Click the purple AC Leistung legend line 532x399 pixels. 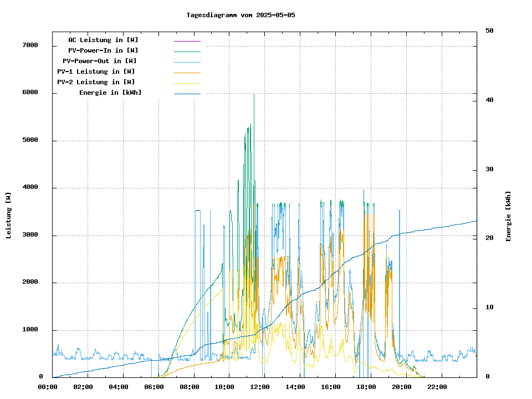point(187,41)
